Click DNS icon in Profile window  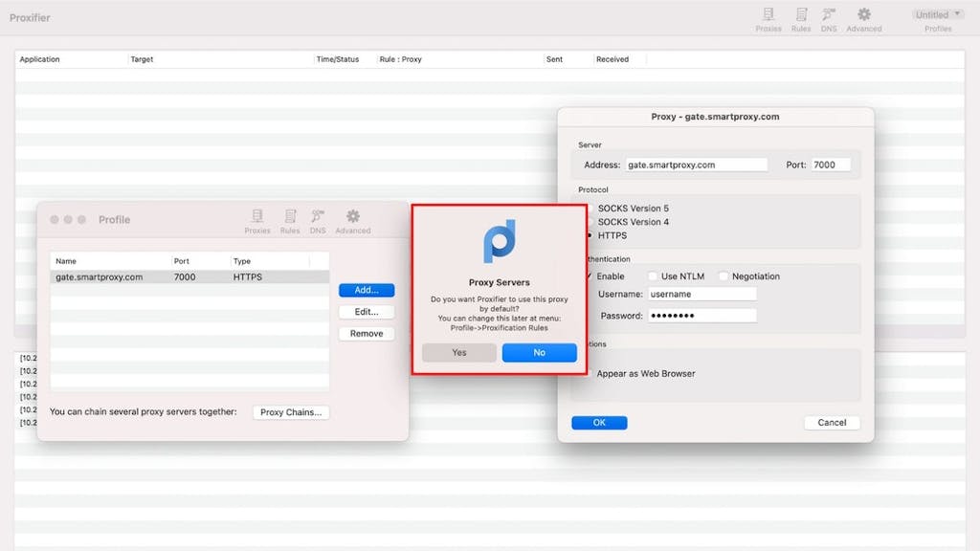318,221
